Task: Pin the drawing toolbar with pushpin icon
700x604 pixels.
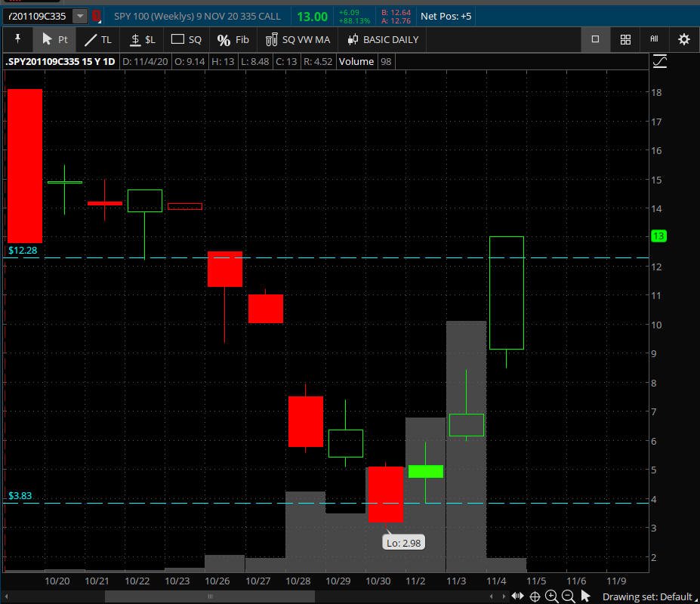Action: coord(17,39)
